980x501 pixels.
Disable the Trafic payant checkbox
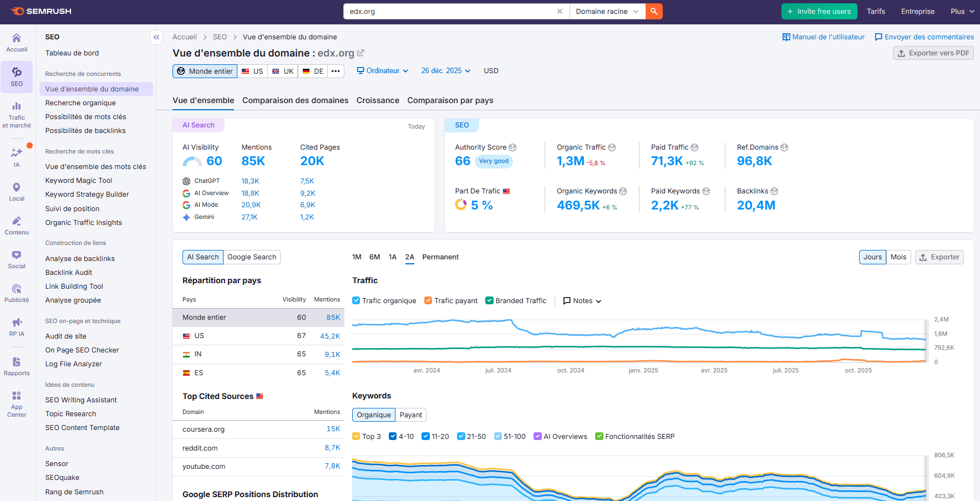coord(428,300)
